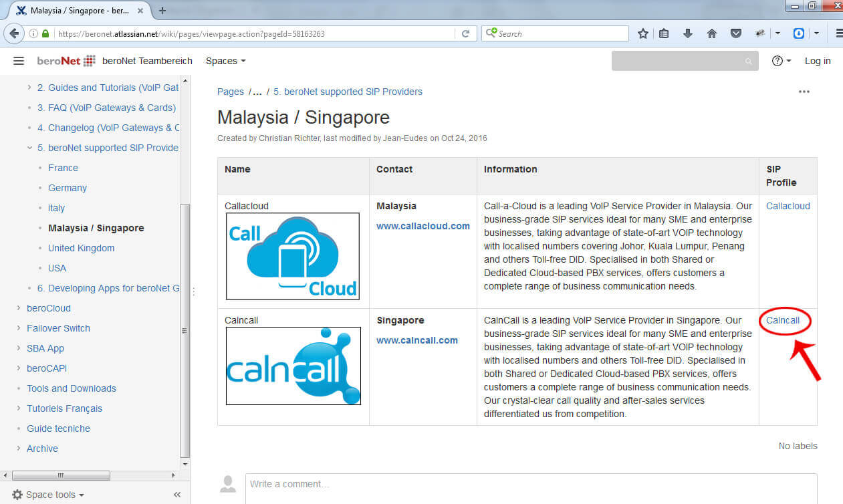Image resolution: width=843 pixels, height=504 pixels.
Task: Expand the Failover Switch tree node
Action: tap(19, 328)
